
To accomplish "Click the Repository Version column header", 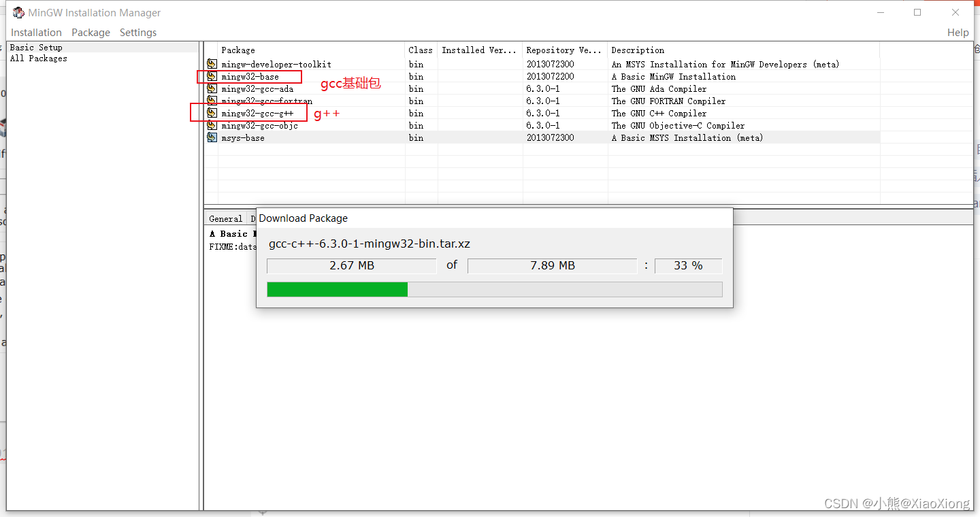I will coord(565,50).
